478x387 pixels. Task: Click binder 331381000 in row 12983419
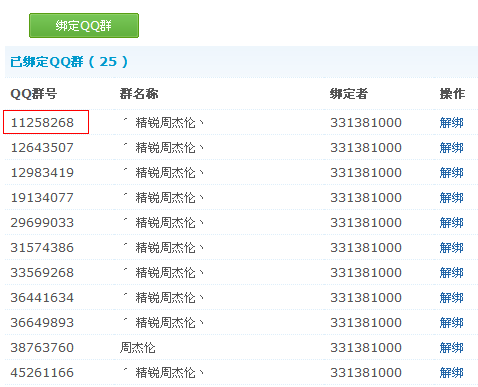[x=366, y=173]
